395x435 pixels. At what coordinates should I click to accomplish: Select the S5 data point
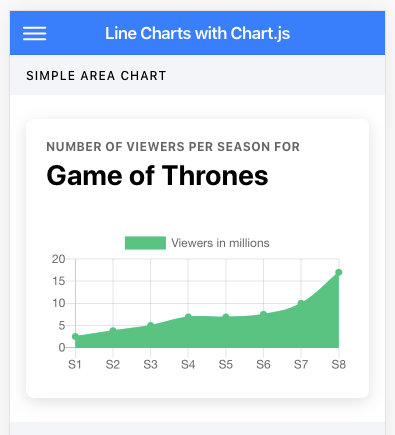pos(226,317)
